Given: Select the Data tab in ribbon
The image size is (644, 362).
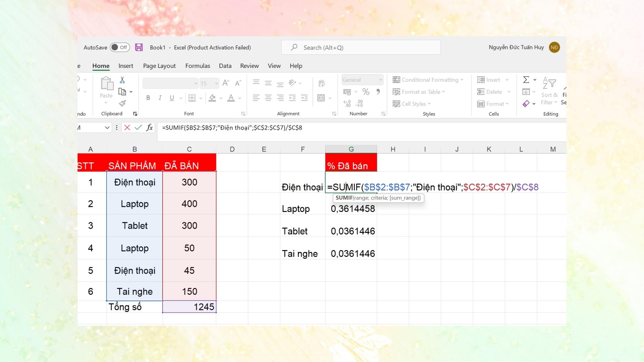Looking at the screenshot, I should [x=225, y=66].
